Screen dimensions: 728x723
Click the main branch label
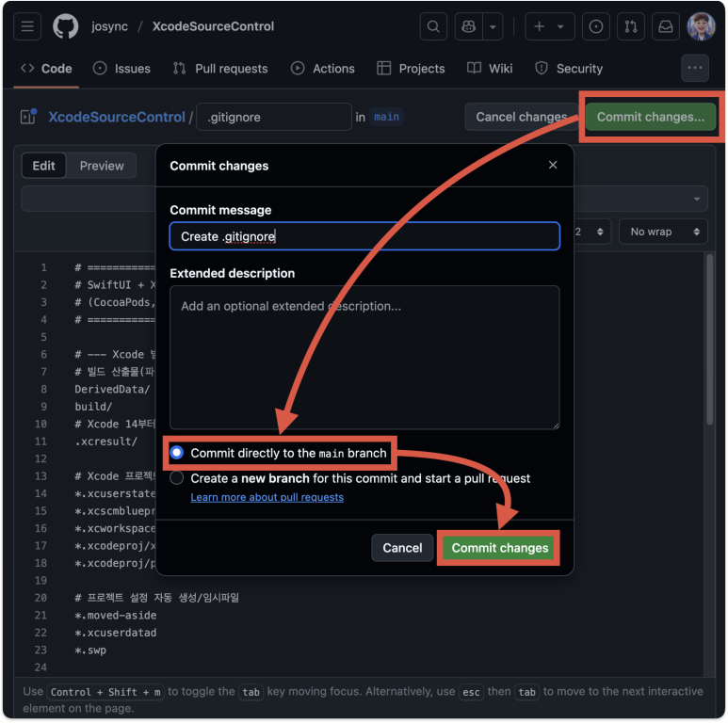(x=386, y=117)
